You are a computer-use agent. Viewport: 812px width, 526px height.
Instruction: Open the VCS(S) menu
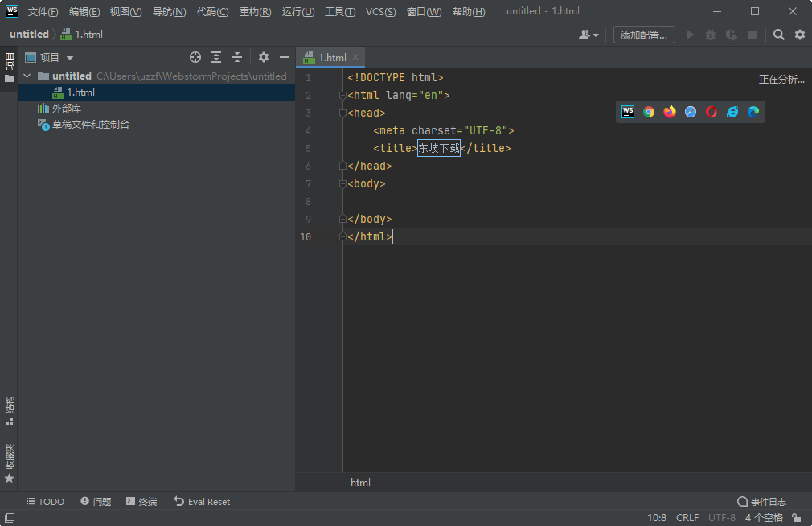380,12
